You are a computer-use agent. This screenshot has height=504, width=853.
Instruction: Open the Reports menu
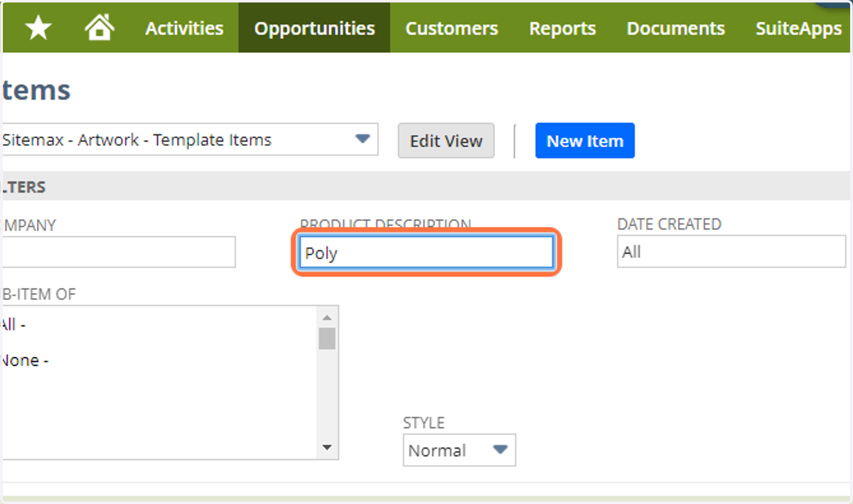tap(562, 28)
